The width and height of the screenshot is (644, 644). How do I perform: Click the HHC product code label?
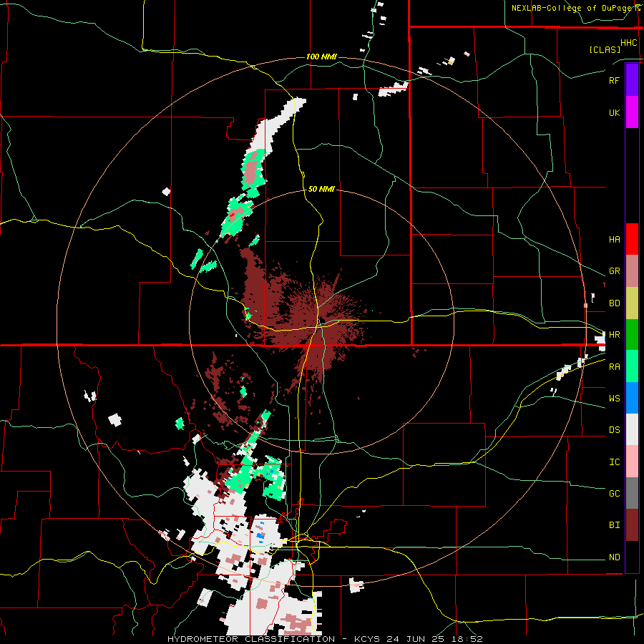628,43
